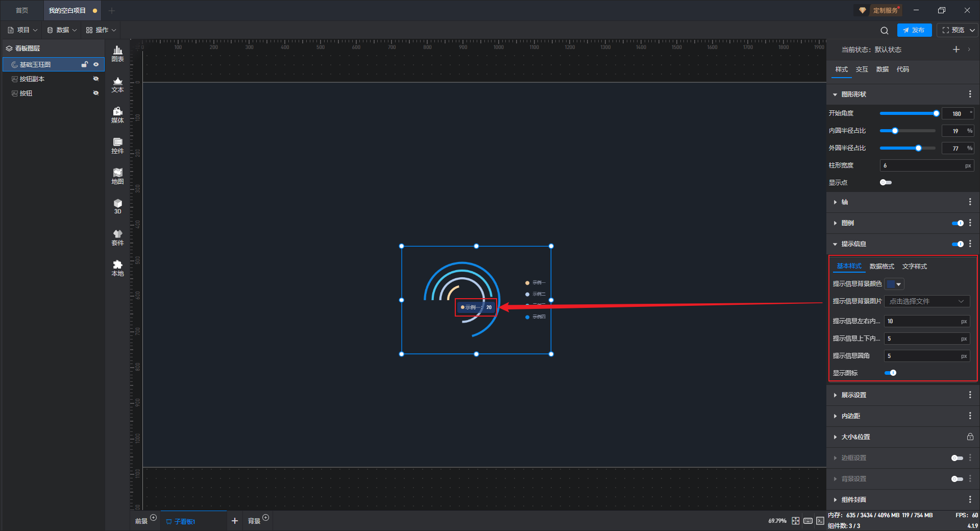Select the 前景 foreground layer button
980x531 pixels.
(141, 521)
